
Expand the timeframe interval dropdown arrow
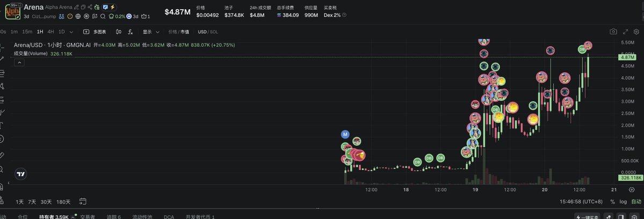point(71,32)
